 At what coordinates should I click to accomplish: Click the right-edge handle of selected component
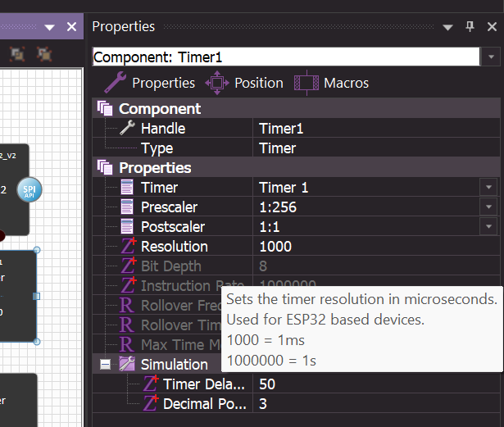click(x=37, y=296)
